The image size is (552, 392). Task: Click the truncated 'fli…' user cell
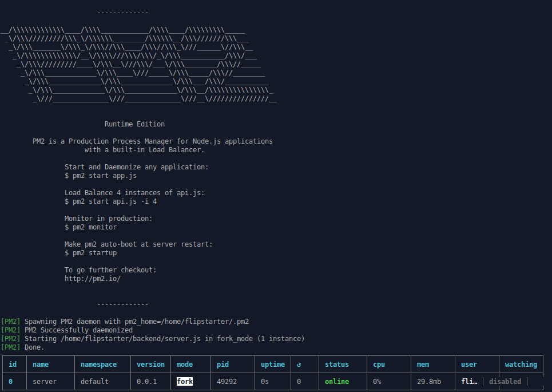[469, 382]
